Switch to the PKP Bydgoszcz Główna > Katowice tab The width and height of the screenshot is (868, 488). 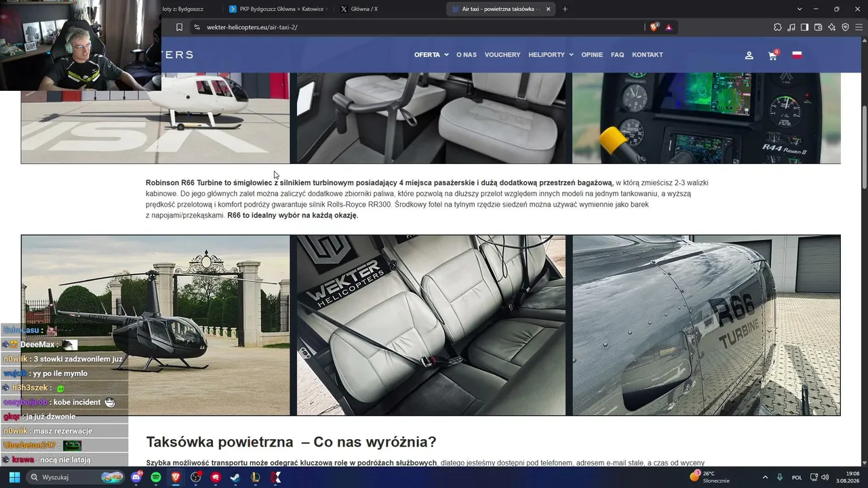[278, 9]
